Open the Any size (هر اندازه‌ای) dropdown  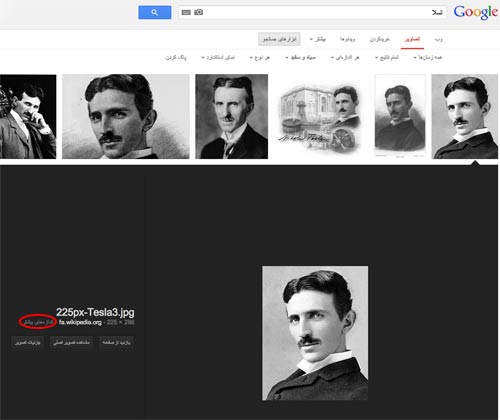point(345,57)
